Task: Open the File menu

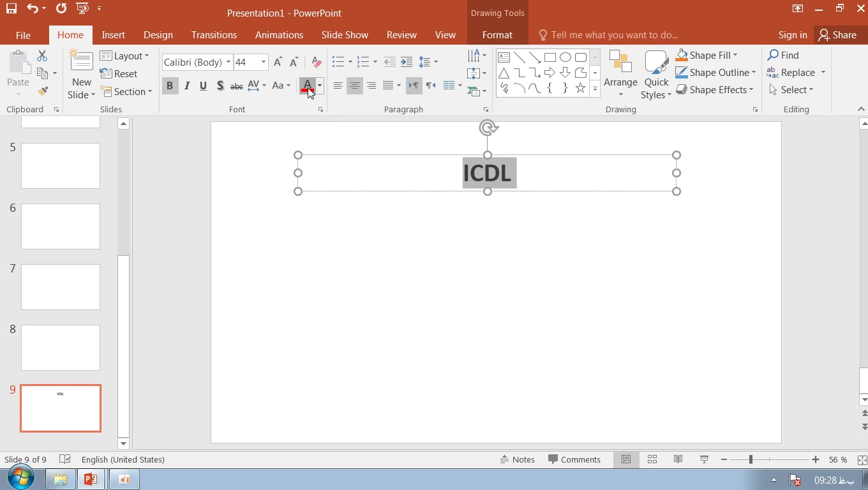Action: pos(23,35)
